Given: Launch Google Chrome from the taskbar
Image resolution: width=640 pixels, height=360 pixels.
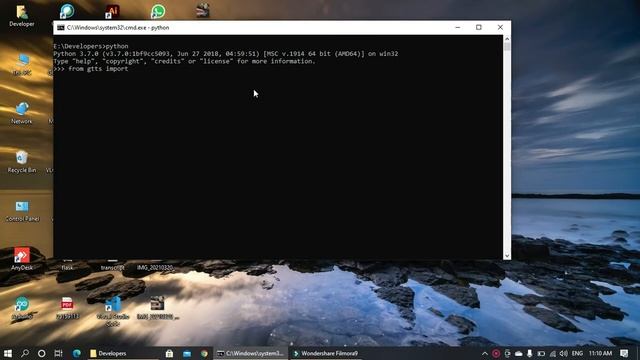Looking at the screenshot, I should point(204,353).
